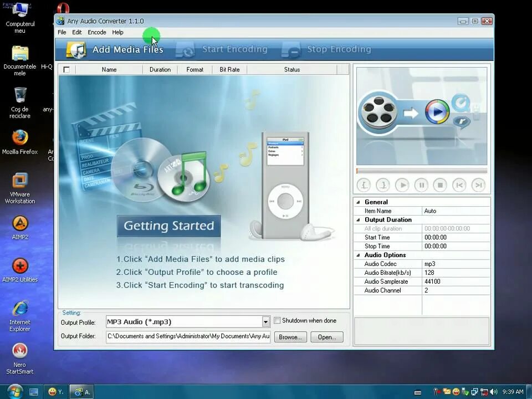Launch Nero StartSmart desktop icon
Viewport: 532px width, 399px height.
(20, 359)
